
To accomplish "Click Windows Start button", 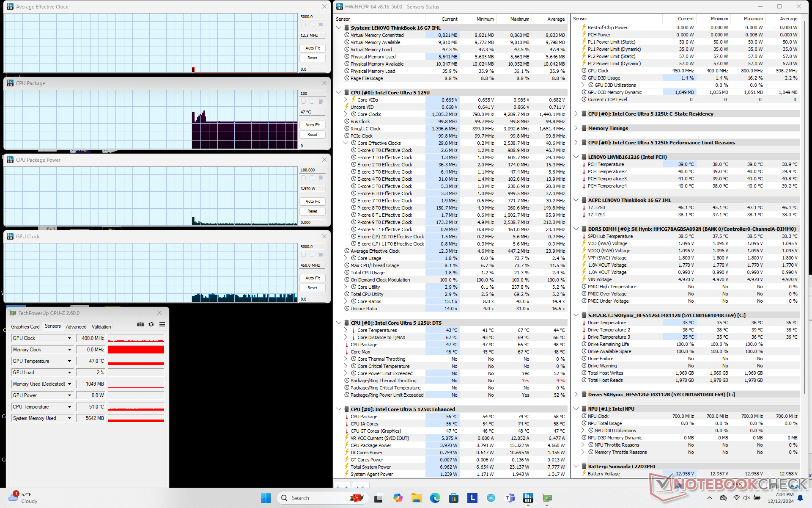I will 266,498.
